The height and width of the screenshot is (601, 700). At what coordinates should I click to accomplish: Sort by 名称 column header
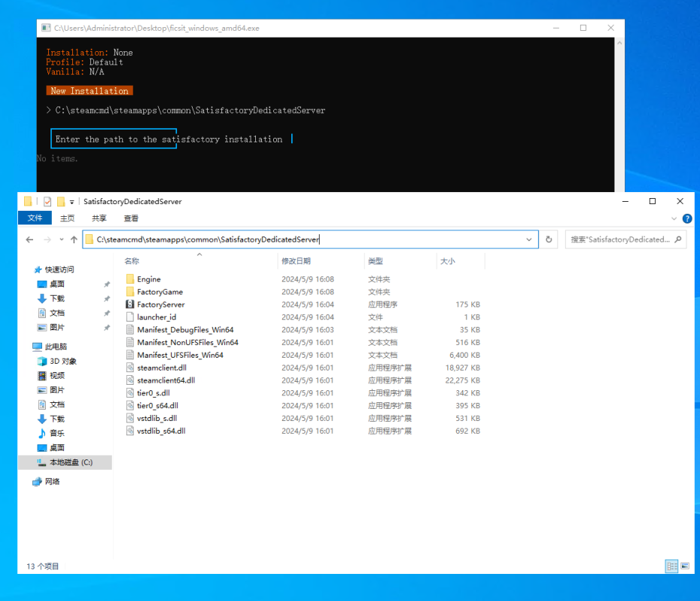pos(132,261)
